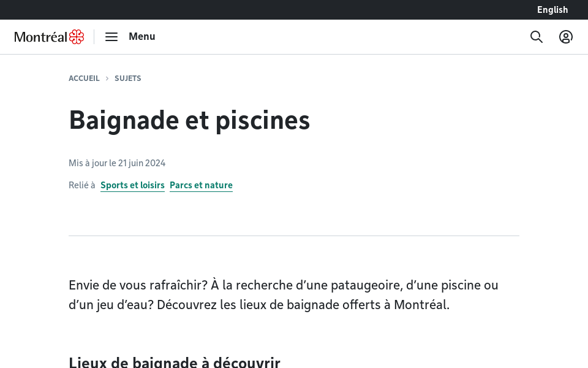Open the Menu labeled next to the hamburger
The image size is (588, 368).
point(141,36)
